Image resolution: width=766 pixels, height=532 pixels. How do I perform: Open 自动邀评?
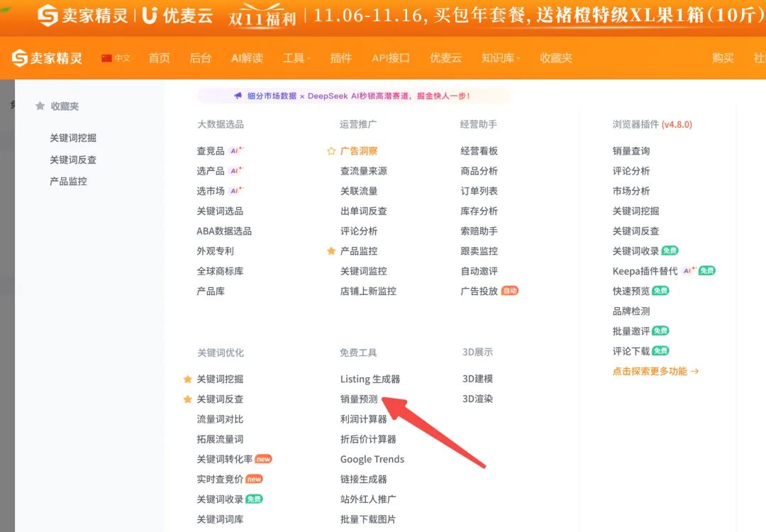point(479,271)
